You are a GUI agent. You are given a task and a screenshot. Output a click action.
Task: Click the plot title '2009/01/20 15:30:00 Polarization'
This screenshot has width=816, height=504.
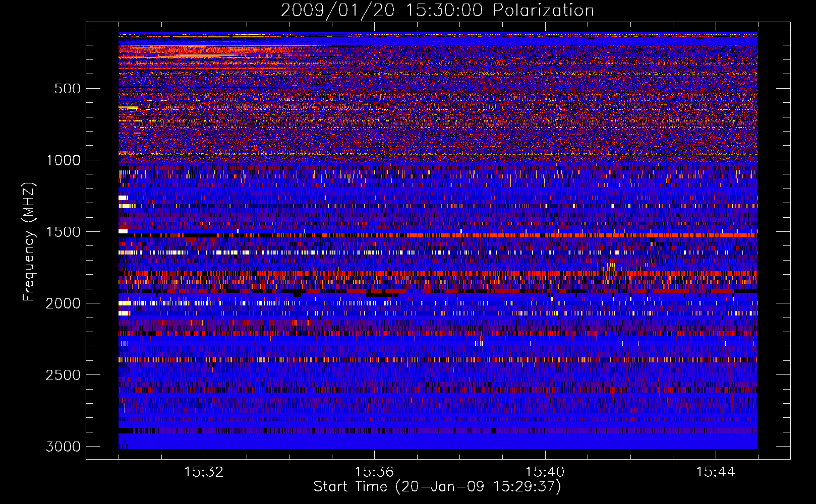tap(437, 10)
